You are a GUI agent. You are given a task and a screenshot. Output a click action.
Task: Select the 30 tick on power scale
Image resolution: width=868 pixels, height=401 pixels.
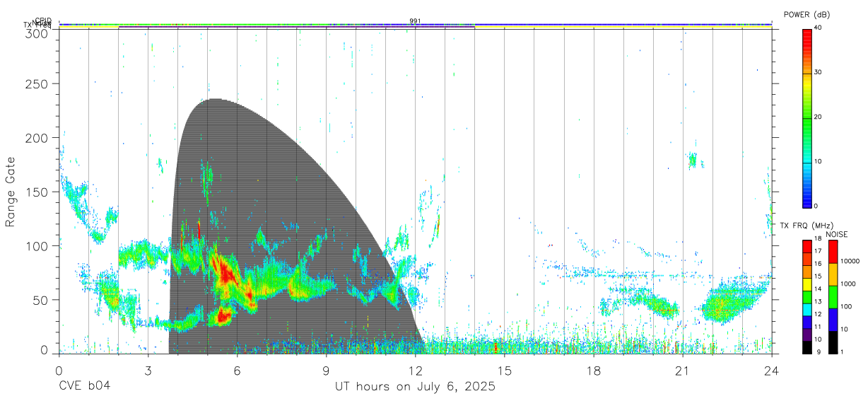[818, 72]
